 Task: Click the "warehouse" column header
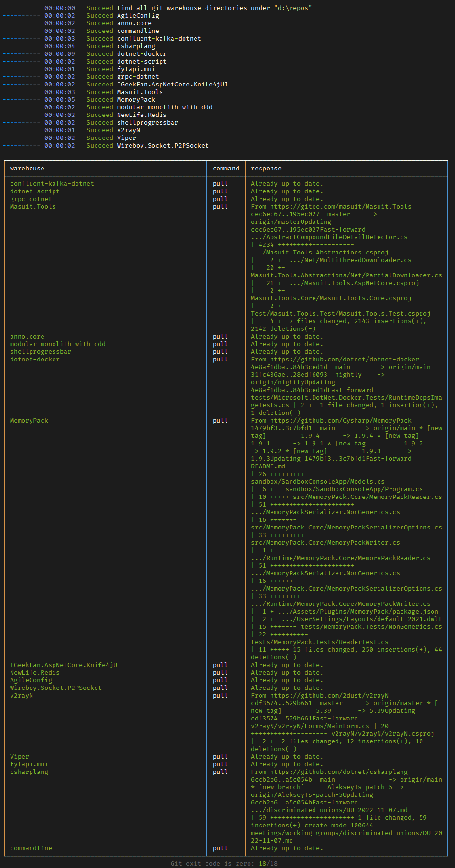coord(27,169)
